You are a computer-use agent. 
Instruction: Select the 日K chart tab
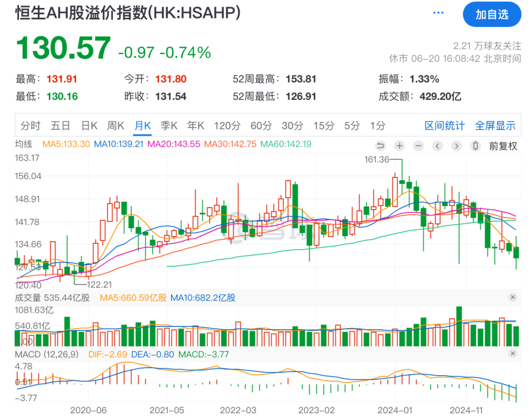[x=90, y=126]
